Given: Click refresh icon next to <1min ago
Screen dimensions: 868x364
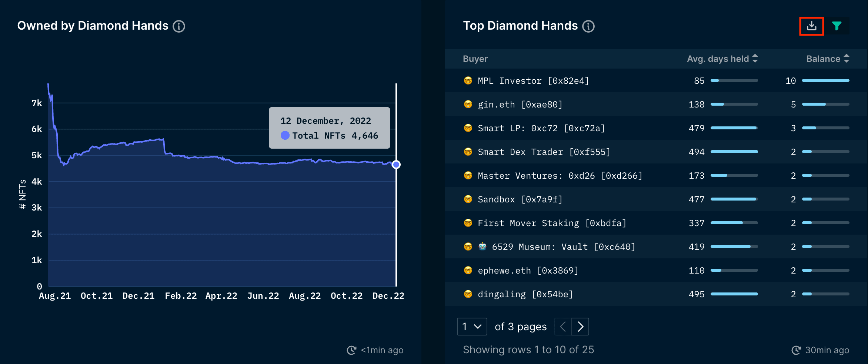Looking at the screenshot, I should coord(351,350).
